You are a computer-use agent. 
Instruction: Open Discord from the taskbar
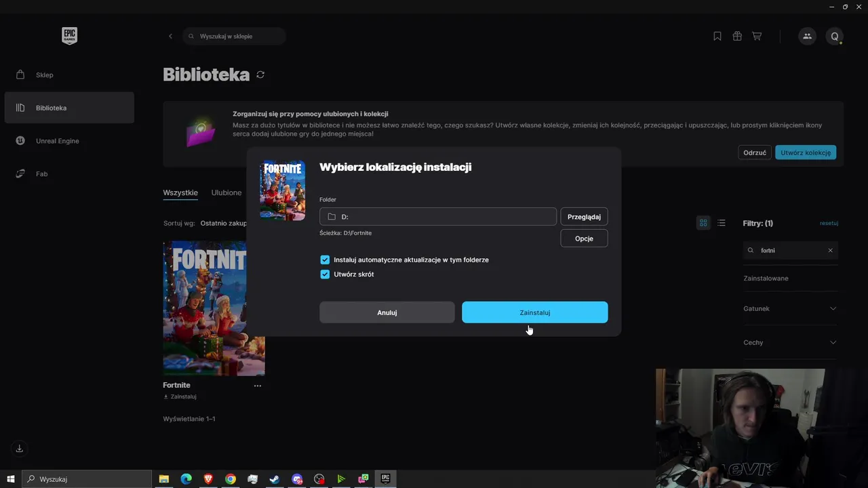pos(297,479)
